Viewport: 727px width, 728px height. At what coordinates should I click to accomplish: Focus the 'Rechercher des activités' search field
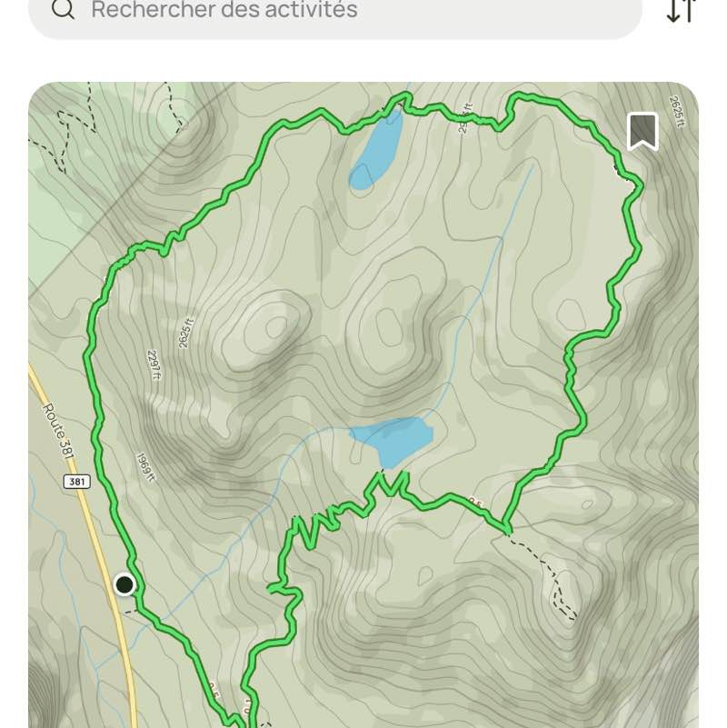click(335, 13)
